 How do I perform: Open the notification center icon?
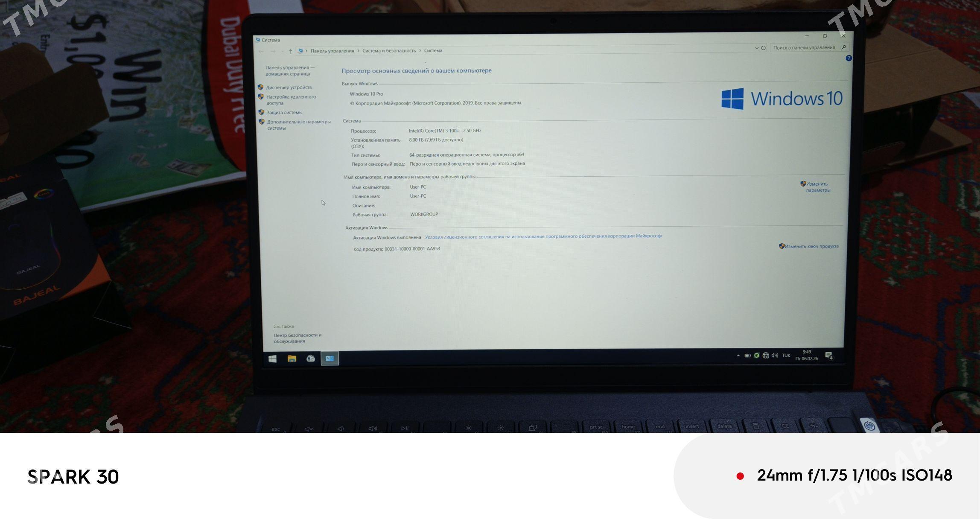click(829, 356)
